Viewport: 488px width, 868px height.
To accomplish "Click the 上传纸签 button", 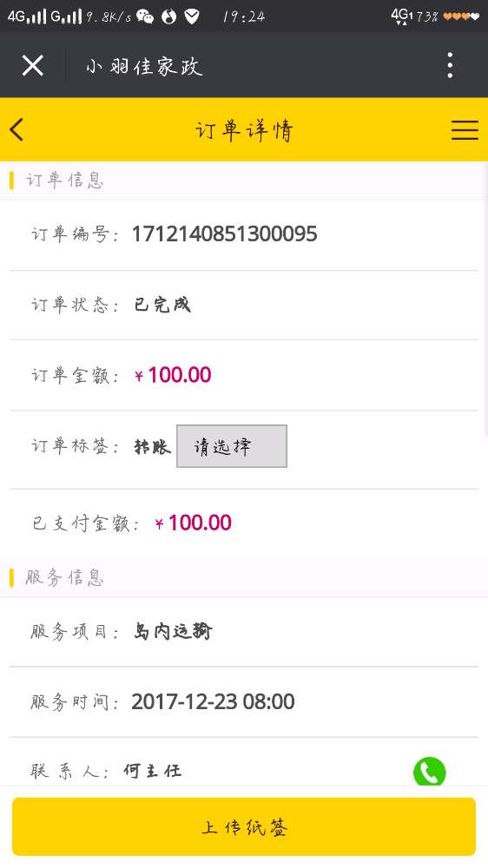I will (244, 826).
